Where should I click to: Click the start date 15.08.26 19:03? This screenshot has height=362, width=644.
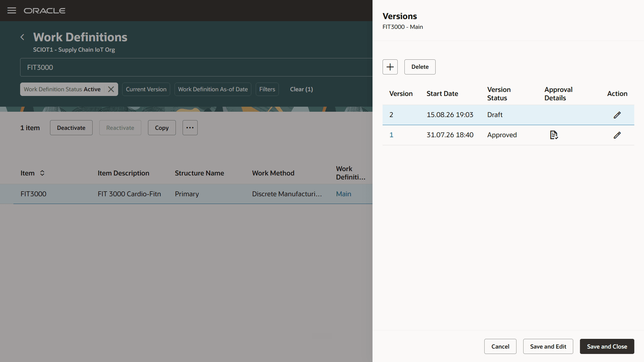tap(450, 115)
